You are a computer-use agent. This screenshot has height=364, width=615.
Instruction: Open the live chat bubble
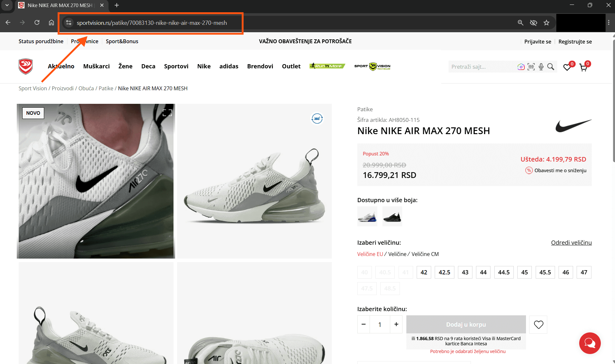tap(590, 343)
